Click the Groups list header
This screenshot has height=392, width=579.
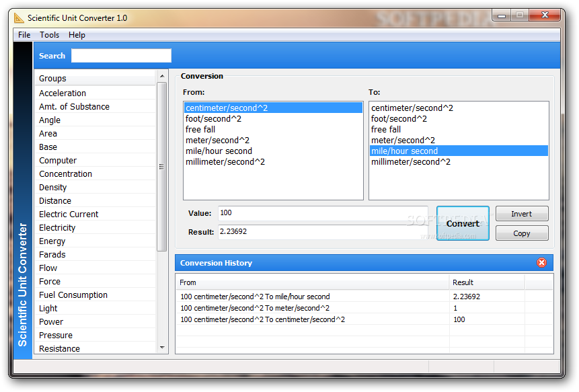coord(95,78)
